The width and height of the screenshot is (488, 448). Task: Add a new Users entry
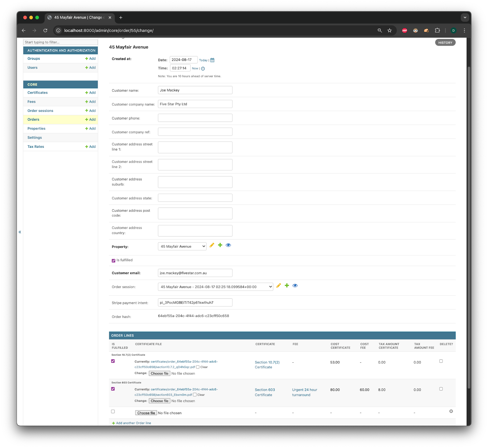[x=90, y=68]
